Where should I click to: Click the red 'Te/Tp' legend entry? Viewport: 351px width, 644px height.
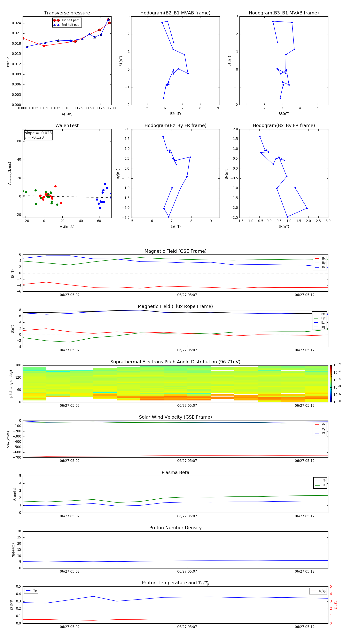point(318,591)
